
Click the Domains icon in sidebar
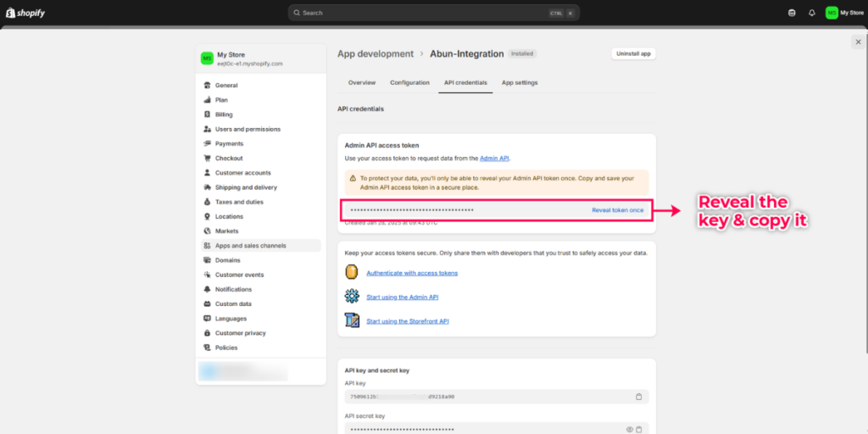click(207, 260)
